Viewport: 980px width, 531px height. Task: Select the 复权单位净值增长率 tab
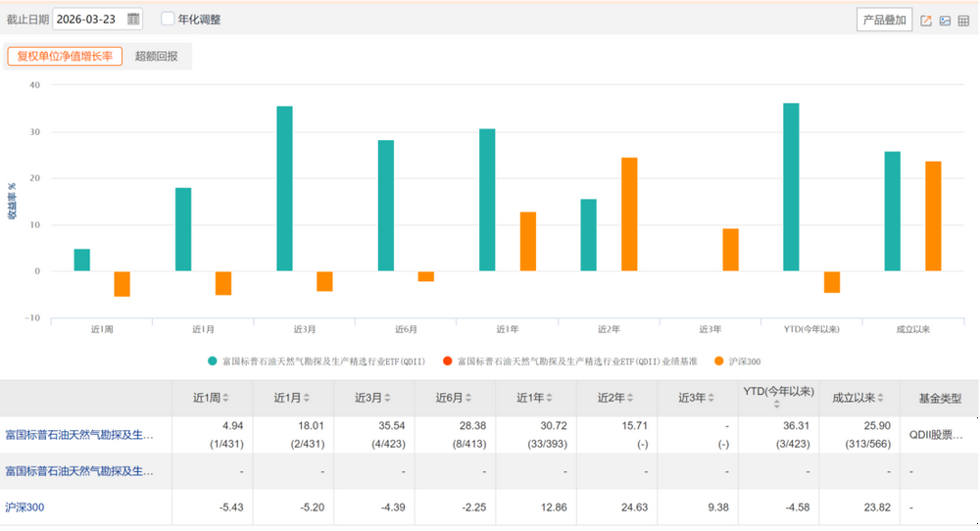click(x=65, y=56)
